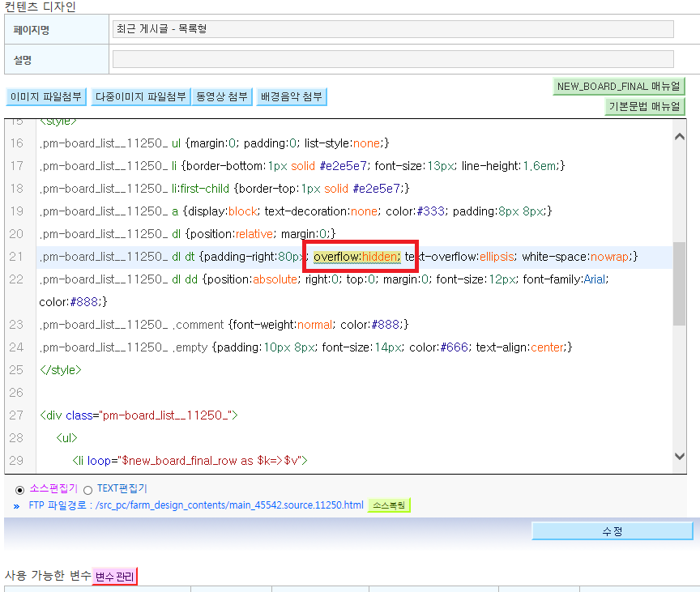Viewport: 700px width, 592px height.
Task: Place cursor on the closing style tag line
Action: click(x=60, y=370)
